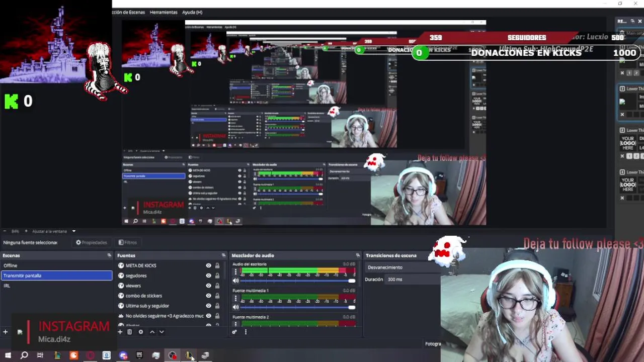Screen dimensions: 644x362
Task: Click slot 1 button under first Lower Third
Action: point(629,73)
